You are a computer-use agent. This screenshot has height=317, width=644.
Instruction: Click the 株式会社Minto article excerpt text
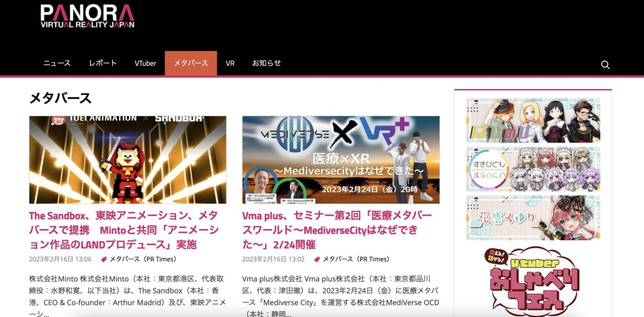coord(127,296)
